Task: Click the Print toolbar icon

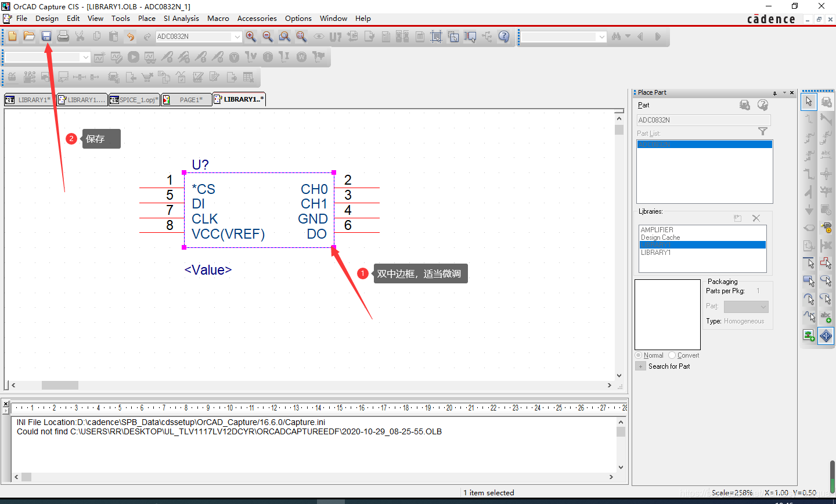Action: coord(63,37)
